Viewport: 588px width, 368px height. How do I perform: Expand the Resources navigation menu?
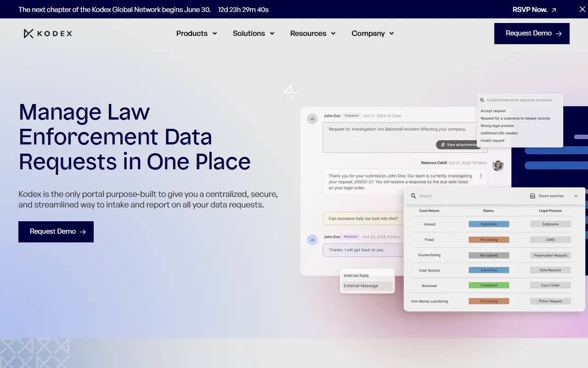tap(313, 33)
